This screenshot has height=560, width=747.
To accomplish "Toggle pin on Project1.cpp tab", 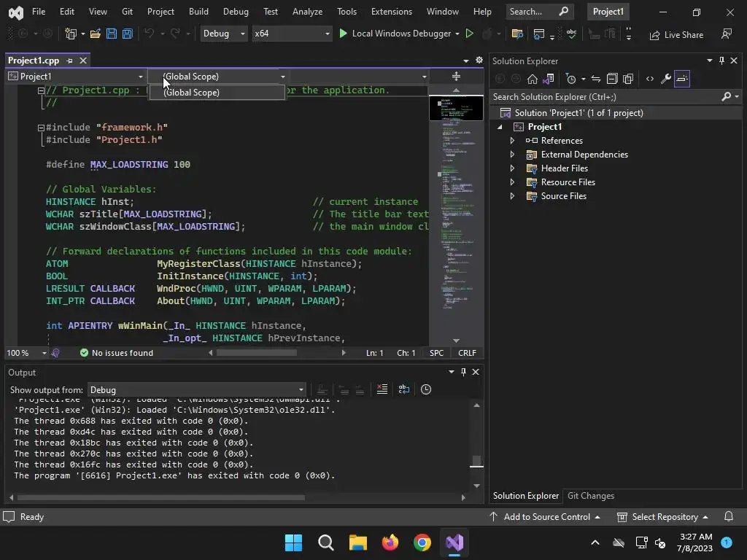I will [69, 61].
